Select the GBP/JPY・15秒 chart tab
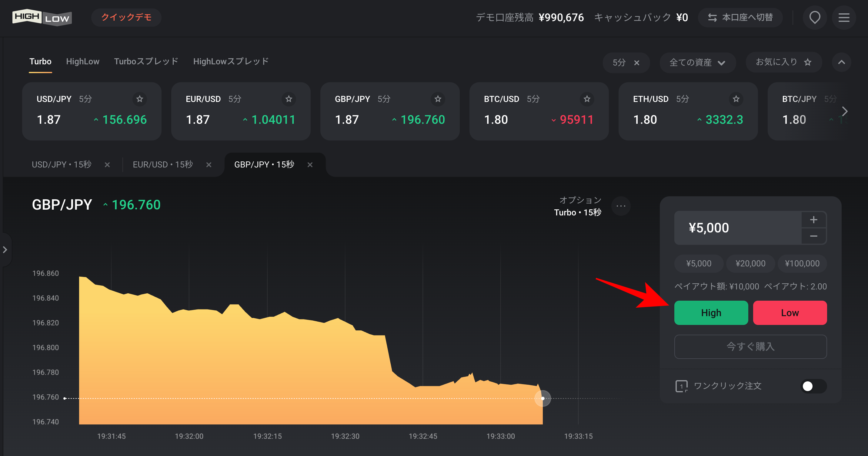This screenshot has height=456, width=868. click(x=264, y=165)
